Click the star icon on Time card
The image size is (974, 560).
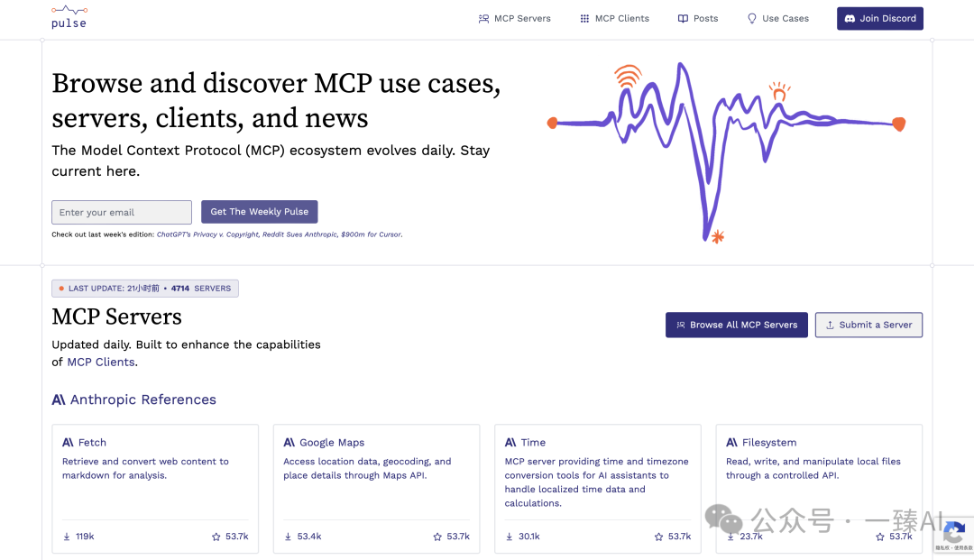[x=658, y=537]
